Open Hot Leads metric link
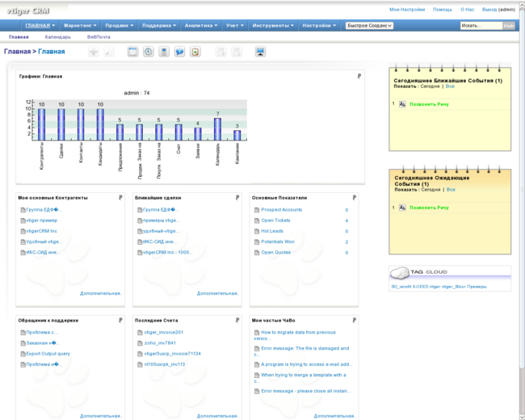 [272, 231]
